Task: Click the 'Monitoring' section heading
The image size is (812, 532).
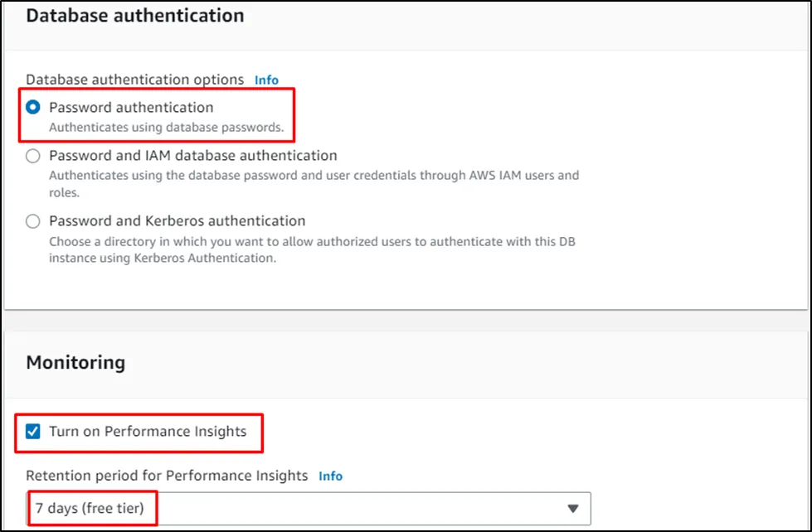Action: tap(75, 362)
